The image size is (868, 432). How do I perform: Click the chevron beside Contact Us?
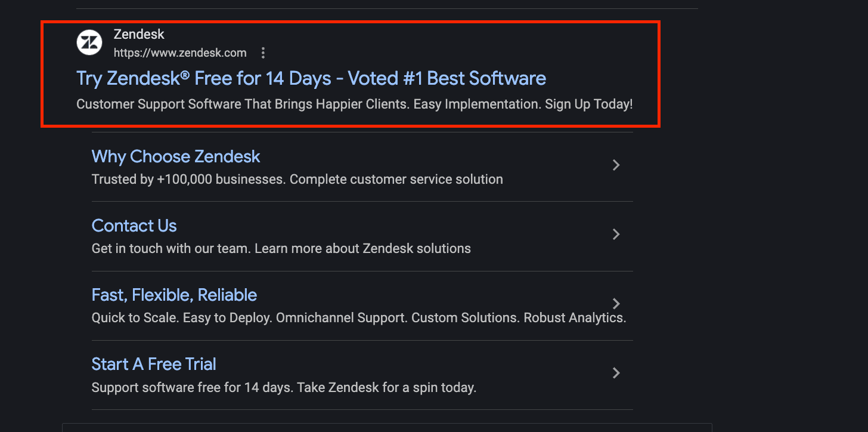click(x=616, y=234)
